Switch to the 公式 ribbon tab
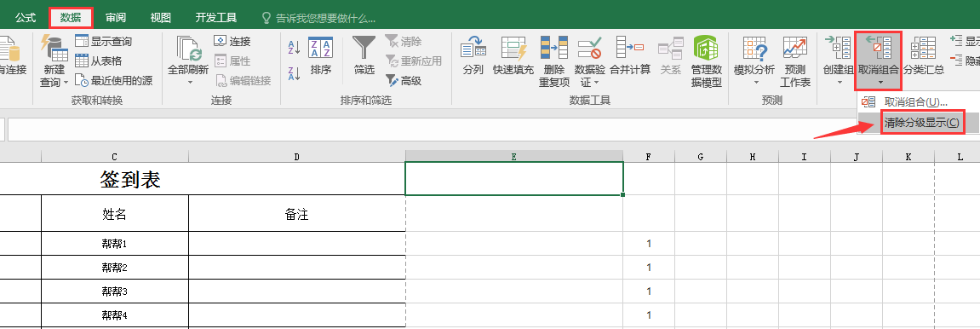 26,18
